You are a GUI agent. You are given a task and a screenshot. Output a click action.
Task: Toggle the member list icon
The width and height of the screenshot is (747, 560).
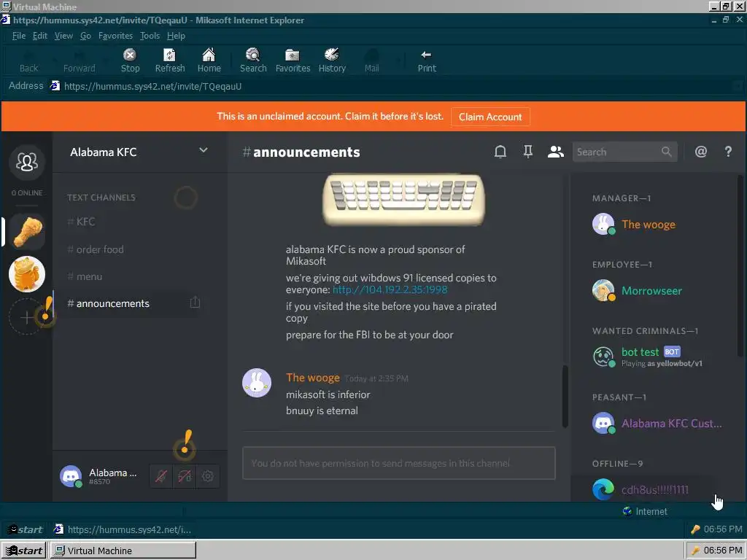point(555,152)
